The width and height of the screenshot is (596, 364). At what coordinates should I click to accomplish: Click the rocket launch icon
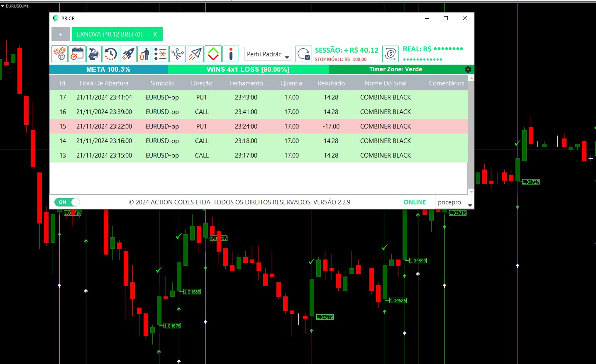(x=128, y=54)
